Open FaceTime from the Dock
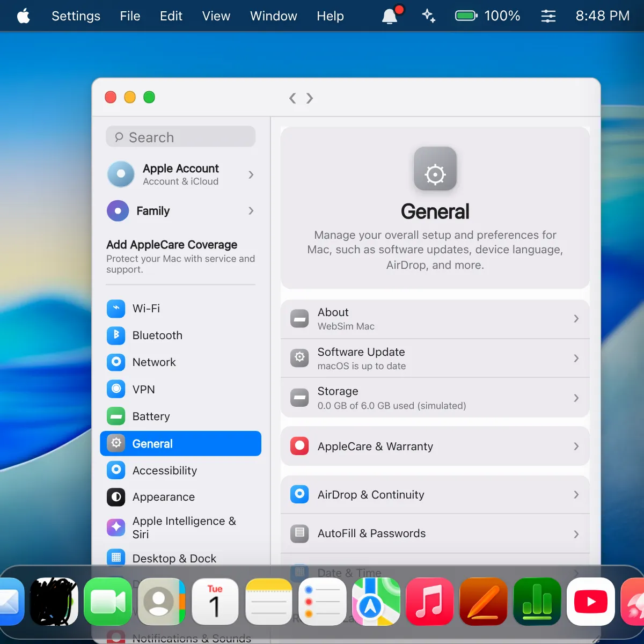The height and width of the screenshot is (644, 644). pos(108,602)
